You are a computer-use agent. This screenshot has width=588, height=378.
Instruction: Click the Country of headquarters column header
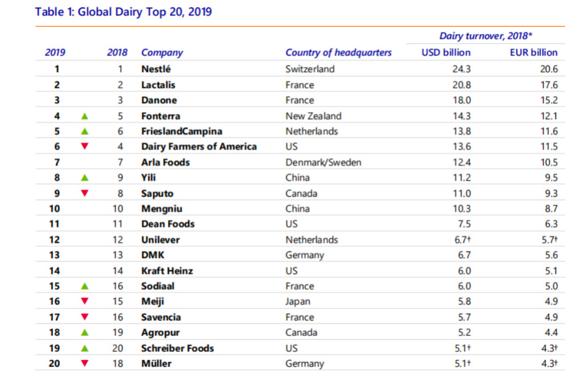click(x=338, y=52)
